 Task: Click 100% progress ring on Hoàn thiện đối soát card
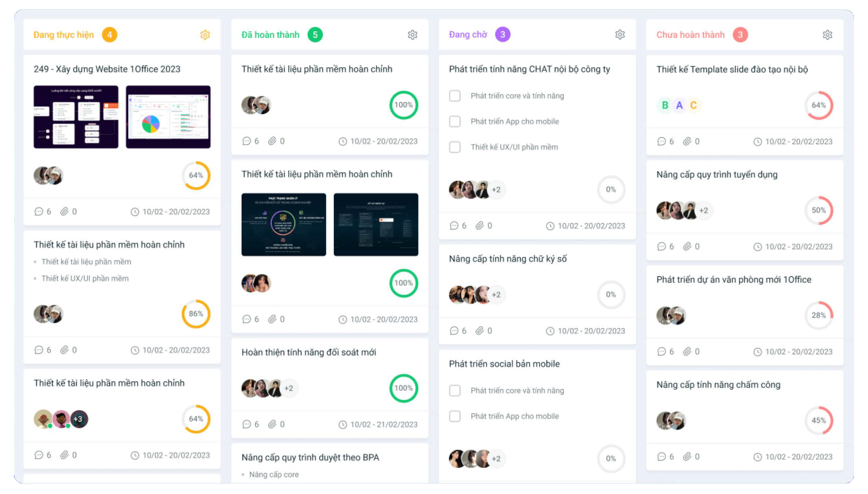pyautogui.click(x=403, y=388)
